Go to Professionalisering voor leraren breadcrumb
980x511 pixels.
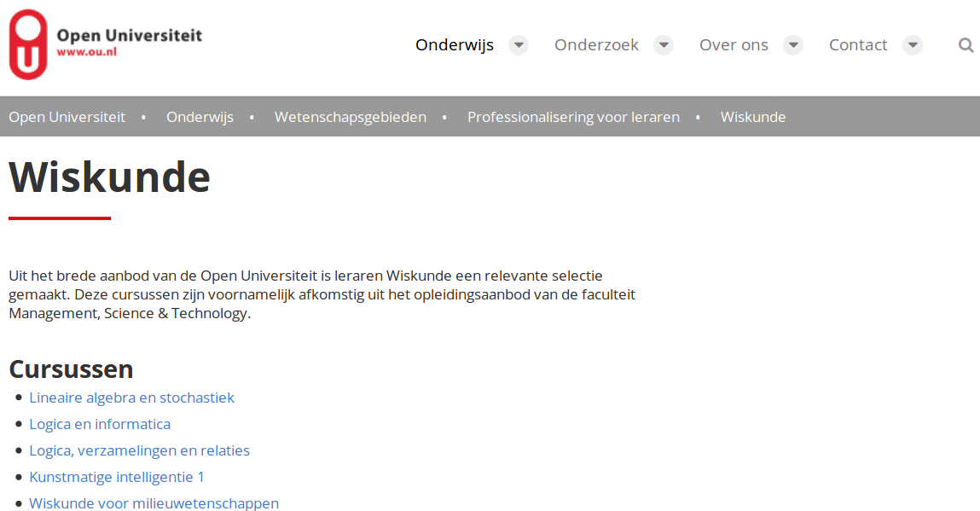coord(574,117)
